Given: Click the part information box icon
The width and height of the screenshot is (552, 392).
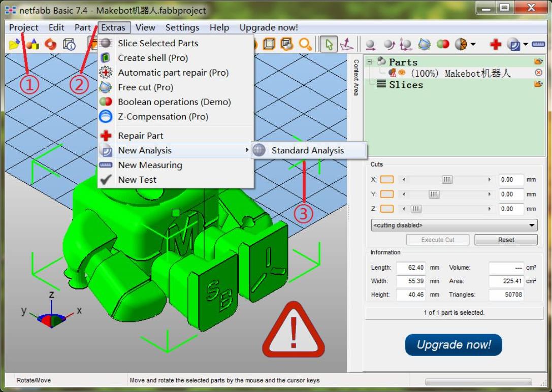Looking at the screenshot, I should click(69, 44).
